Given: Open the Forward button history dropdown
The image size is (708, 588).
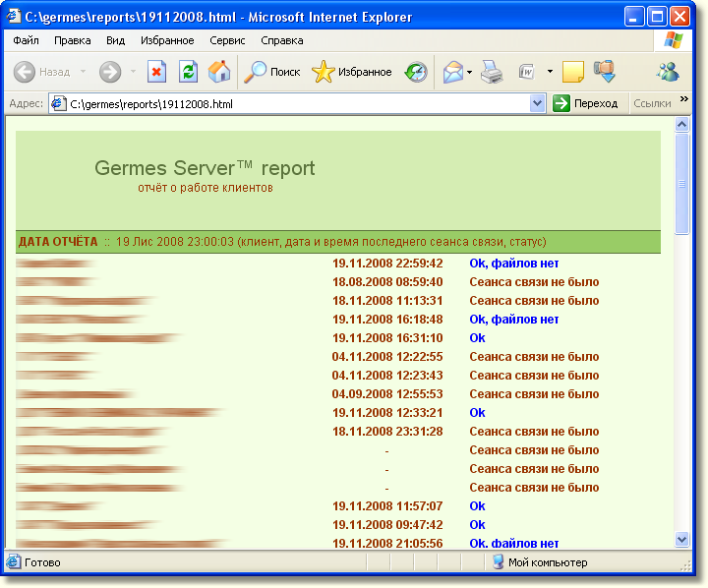Looking at the screenshot, I should [x=133, y=72].
